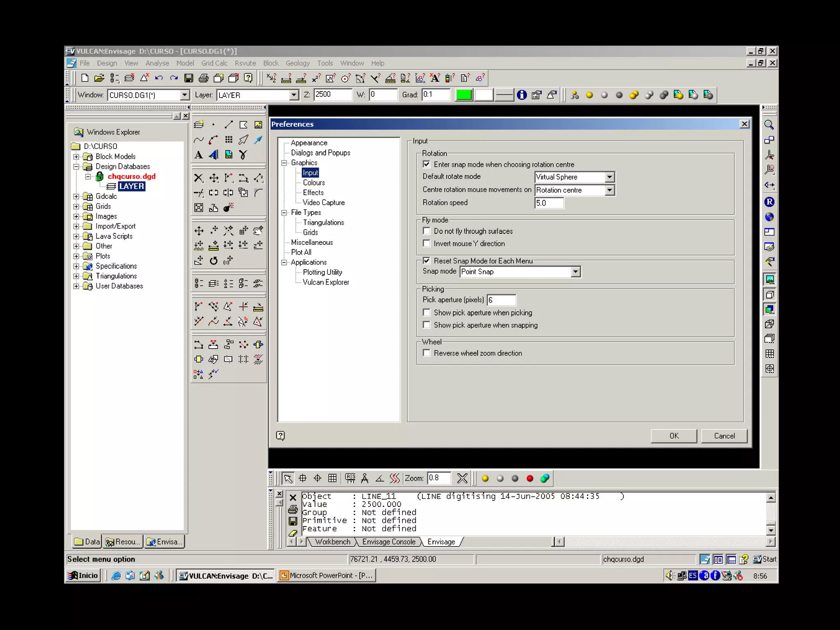Click the Pick aperture pixels field
Screen dimensions: 840x630
(501, 300)
